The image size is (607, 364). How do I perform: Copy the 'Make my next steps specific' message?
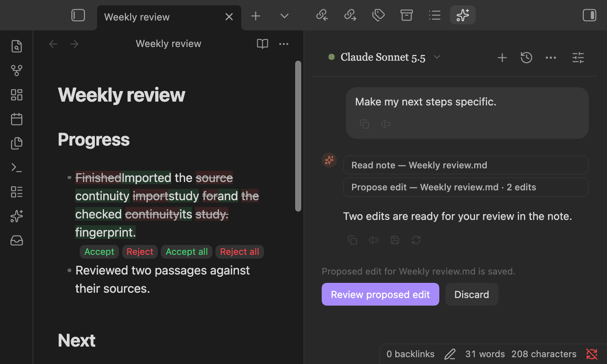point(365,124)
